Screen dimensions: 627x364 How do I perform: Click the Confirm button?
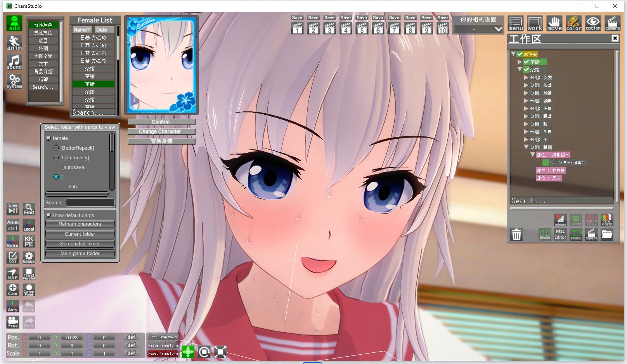[x=161, y=122]
